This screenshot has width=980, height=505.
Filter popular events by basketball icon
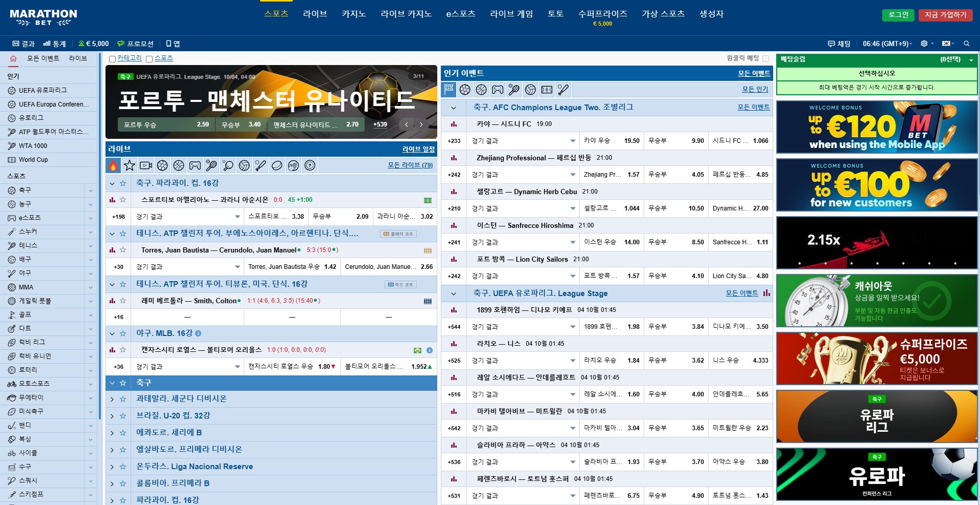click(481, 90)
